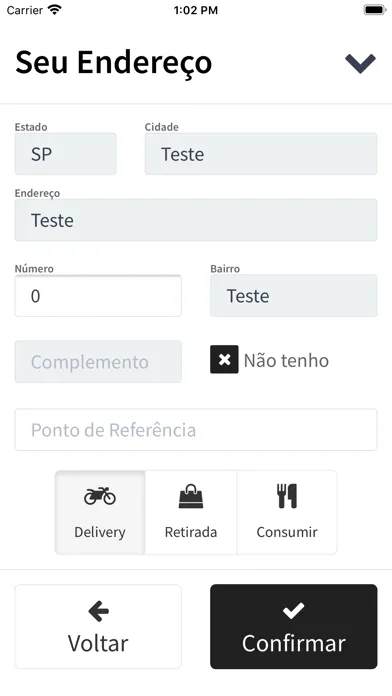The height and width of the screenshot is (696, 392).
Task: Click the Bairro field showing Teste
Action: [293, 296]
